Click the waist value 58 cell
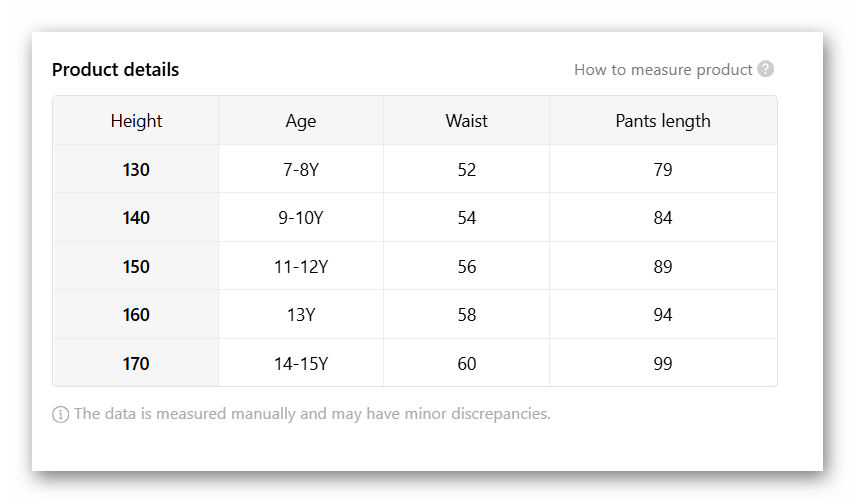The width and height of the screenshot is (855, 503). coord(466,315)
